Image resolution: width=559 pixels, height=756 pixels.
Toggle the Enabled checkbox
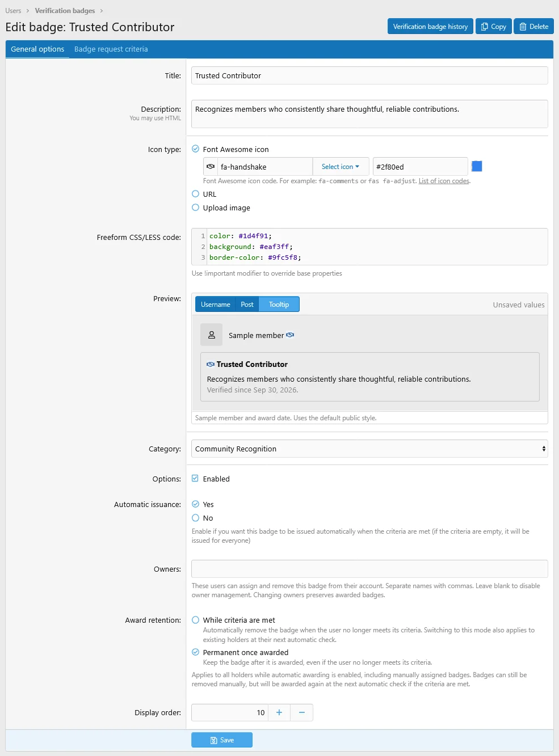195,479
